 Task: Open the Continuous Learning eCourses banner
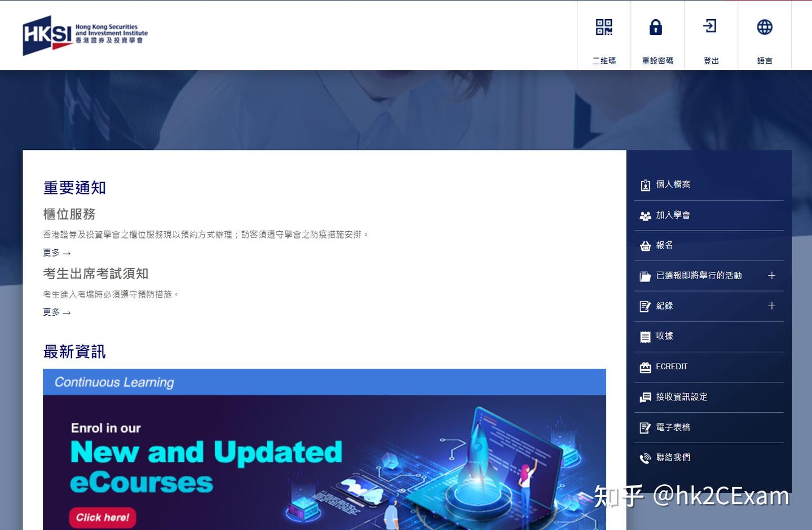[325, 451]
